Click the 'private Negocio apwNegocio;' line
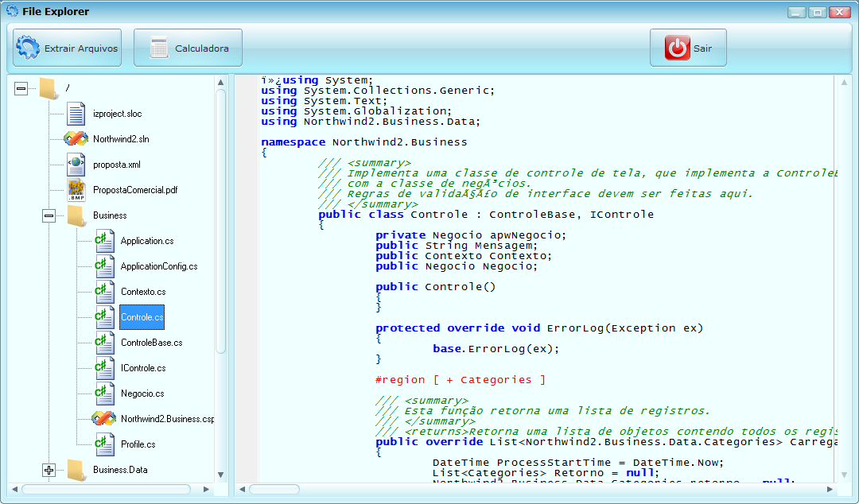This screenshot has height=504, width=859. (x=471, y=235)
